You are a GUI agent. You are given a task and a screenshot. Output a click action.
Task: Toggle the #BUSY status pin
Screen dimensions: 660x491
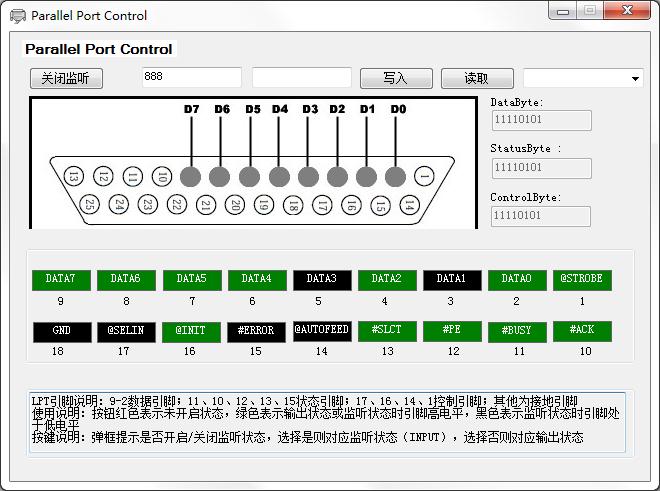(517, 331)
